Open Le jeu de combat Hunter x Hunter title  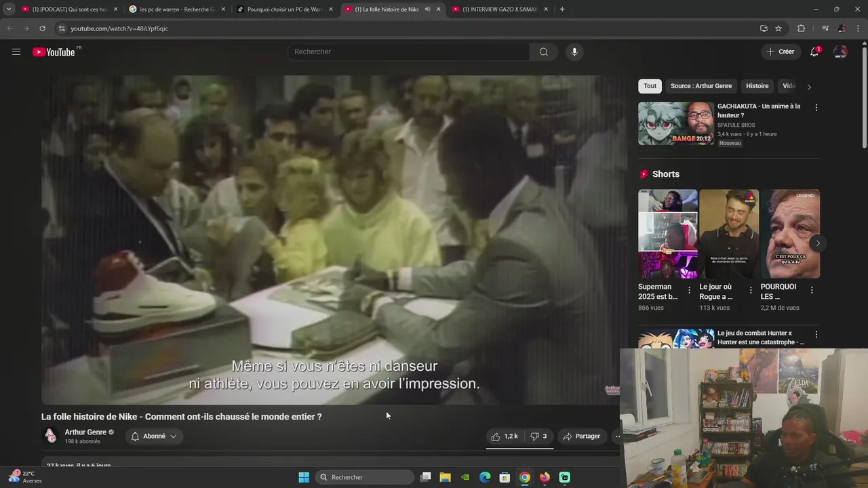761,338
